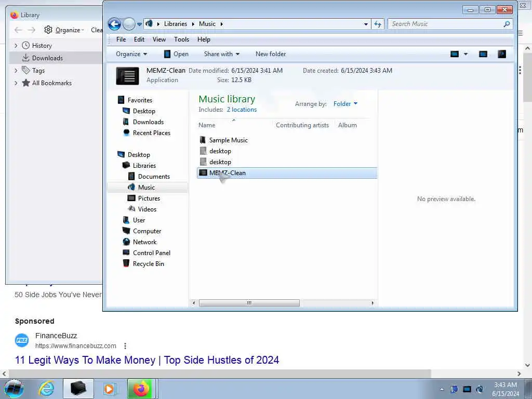This screenshot has width=532, height=399.
Task: Select User folder in navigation pane
Action: point(139,220)
